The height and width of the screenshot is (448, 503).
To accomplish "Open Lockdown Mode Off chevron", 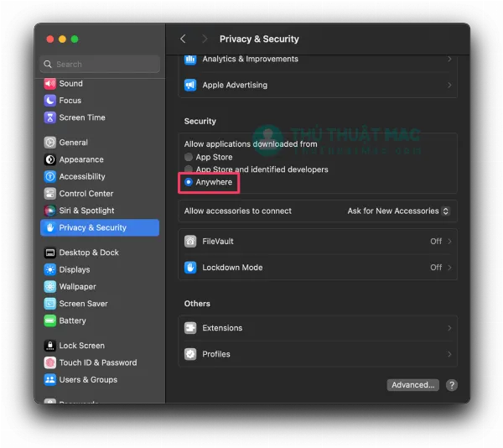I will [x=449, y=268].
